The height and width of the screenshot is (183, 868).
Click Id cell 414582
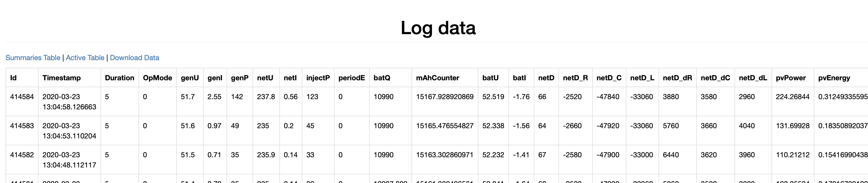[x=22, y=155]
